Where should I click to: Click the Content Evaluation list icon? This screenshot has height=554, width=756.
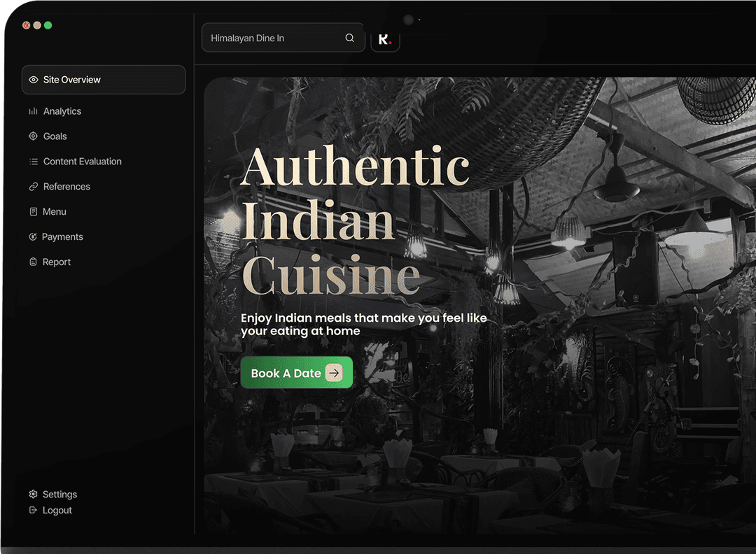pyautogui.click(x=33, y=162)
